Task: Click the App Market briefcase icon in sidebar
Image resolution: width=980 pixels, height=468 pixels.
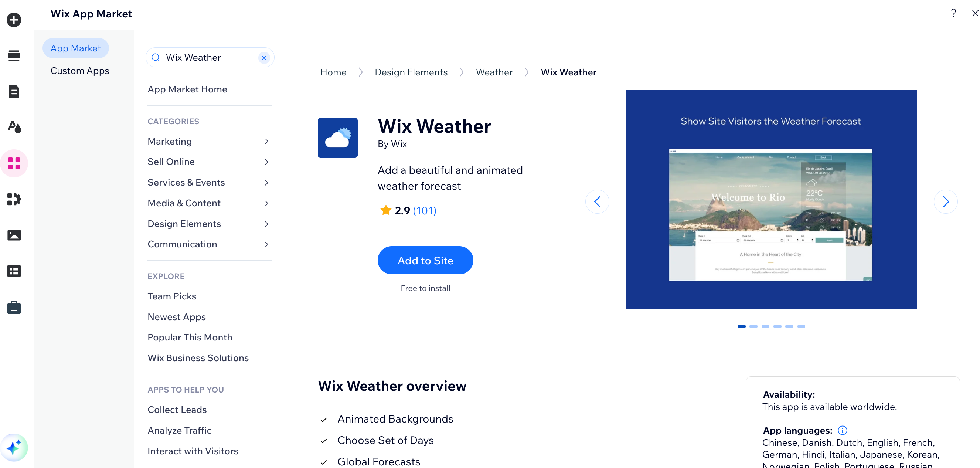Action: point(14,307)
